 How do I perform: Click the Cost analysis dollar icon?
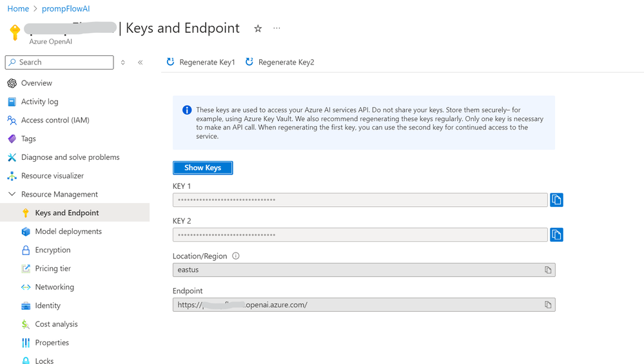pos(26,324)
